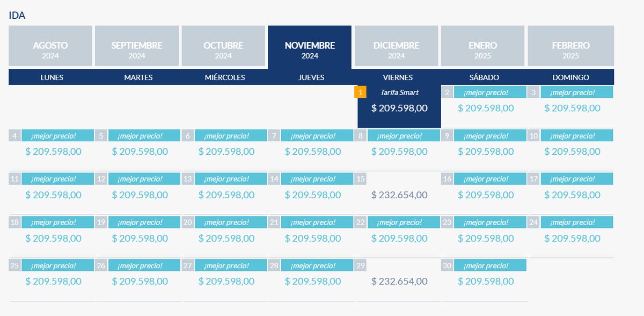Open the Febrero 2025 month tab

point(570,49)
